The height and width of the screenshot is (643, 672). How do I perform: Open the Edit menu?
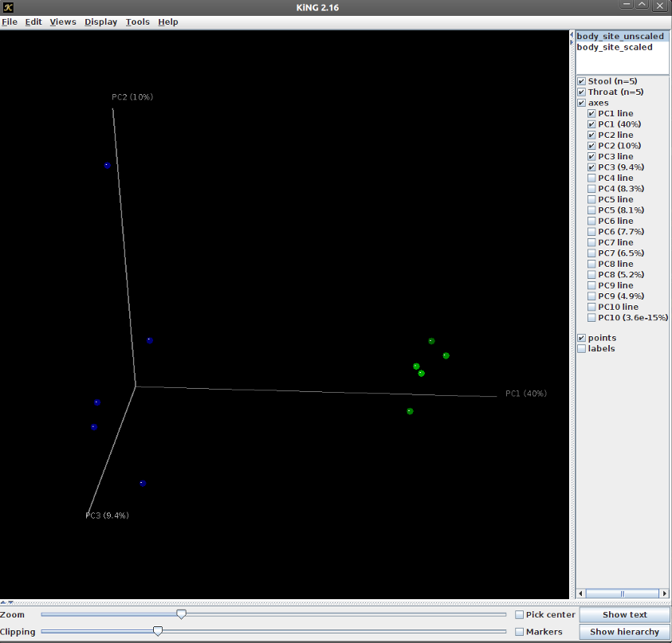pyautogui.click(x=33, y=22)
